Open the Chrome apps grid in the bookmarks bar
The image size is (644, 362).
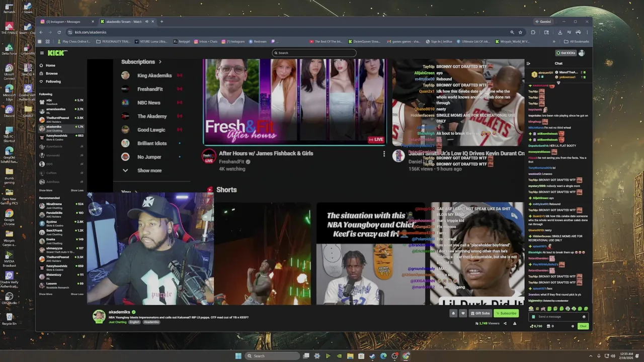coord(47,42)
